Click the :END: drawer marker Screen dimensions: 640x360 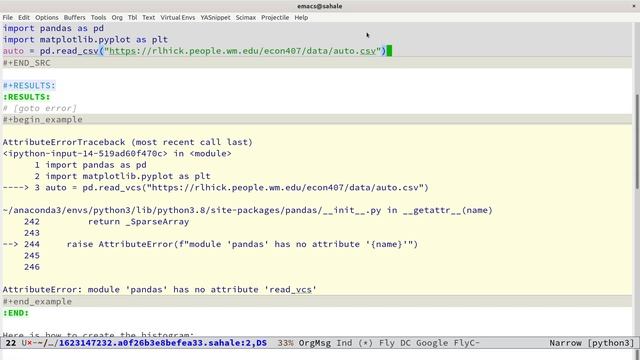tap(16, 313)
